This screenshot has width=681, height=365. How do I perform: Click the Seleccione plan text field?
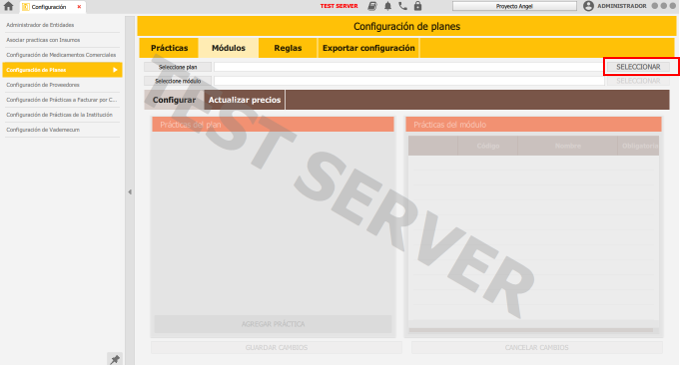[408, 67]
